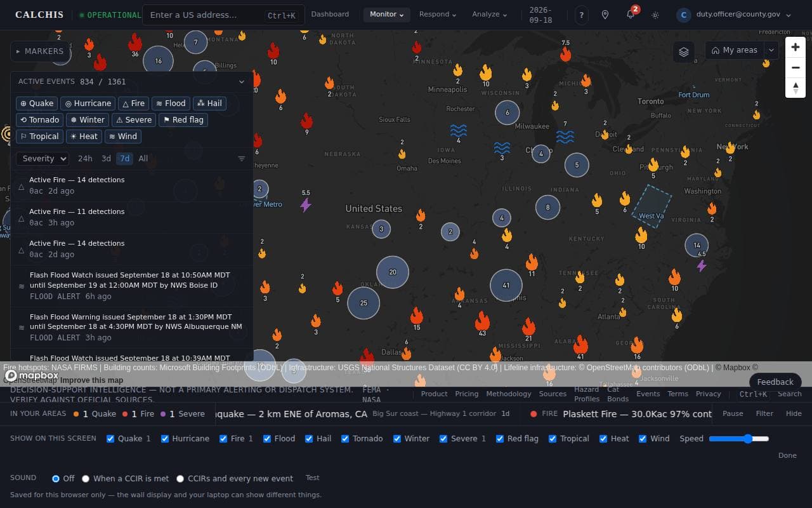Open the event list filter icon

coord(242,159)
